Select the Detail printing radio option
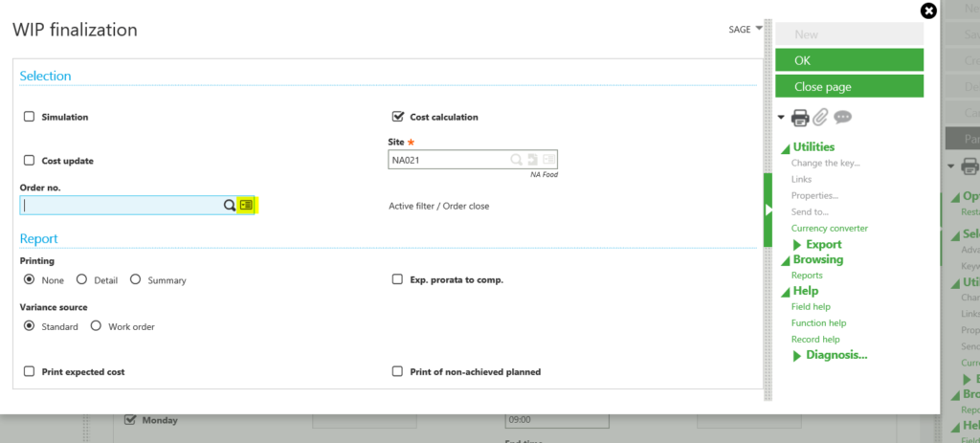 tap(81, 279)
